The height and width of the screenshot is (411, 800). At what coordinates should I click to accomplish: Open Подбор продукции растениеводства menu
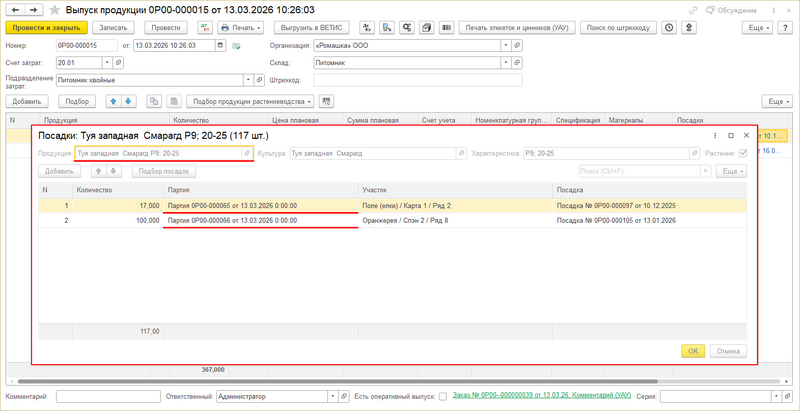(x=251, y=101)
